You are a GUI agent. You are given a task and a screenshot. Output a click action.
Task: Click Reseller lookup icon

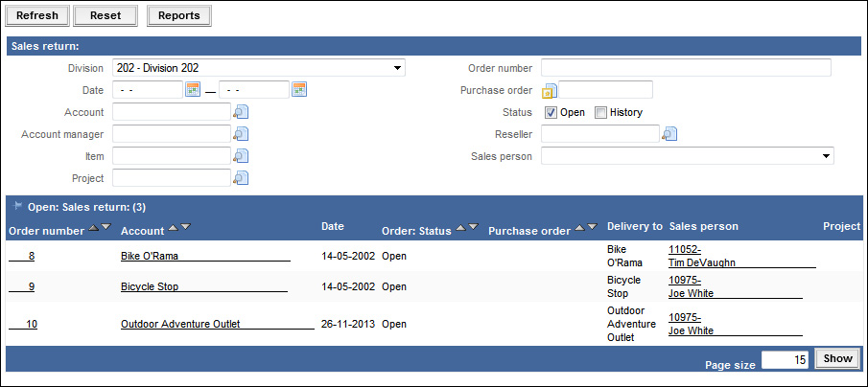click(669, 134)
